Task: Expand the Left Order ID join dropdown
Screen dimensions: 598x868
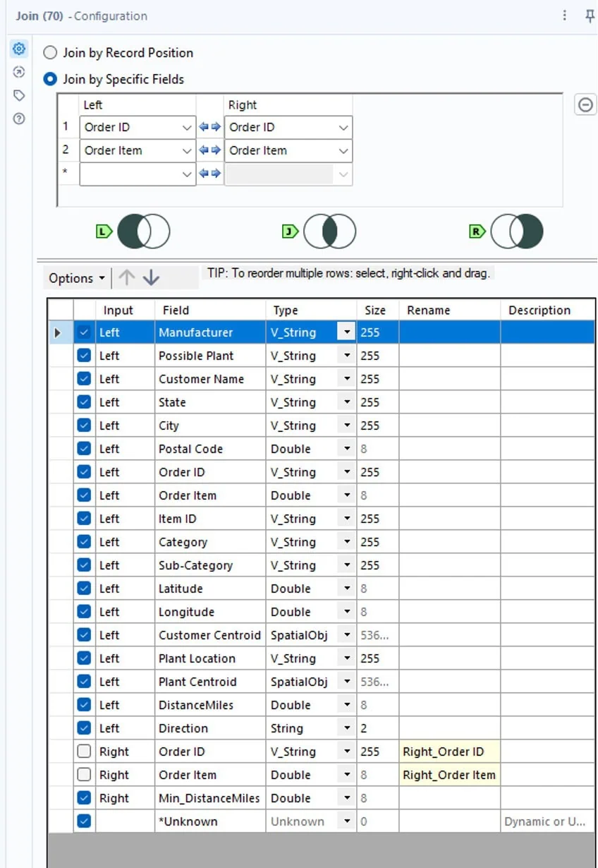Action: click(186, 128)
